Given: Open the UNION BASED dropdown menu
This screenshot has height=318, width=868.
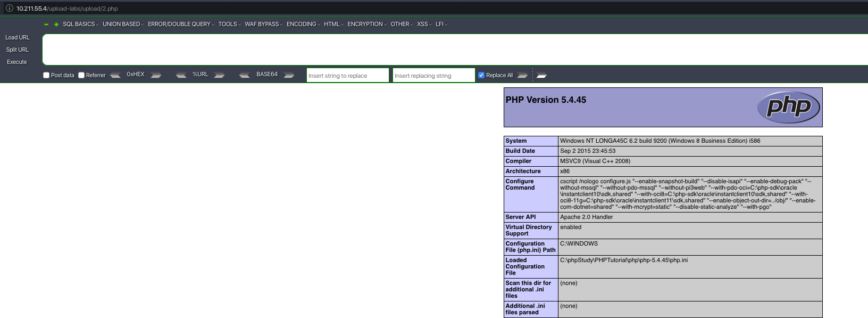Looking at the screenshot, I should [123, 24].
